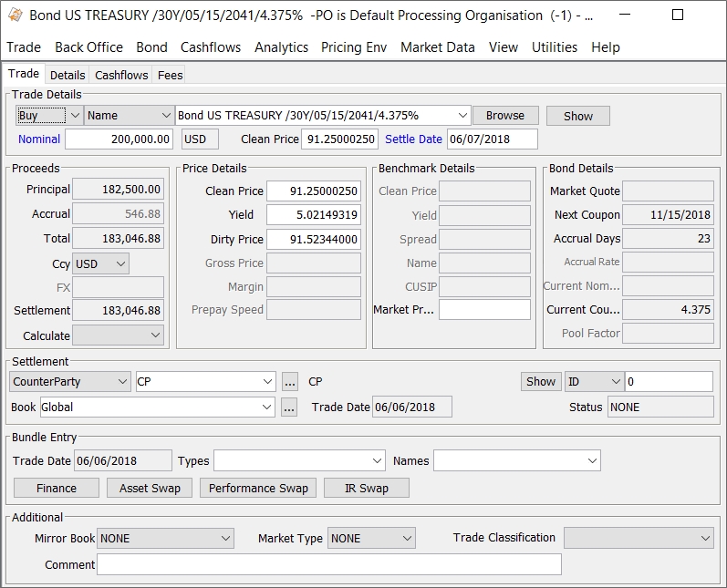Click ellipsis button beside Book dropdown

click(289, 407)
